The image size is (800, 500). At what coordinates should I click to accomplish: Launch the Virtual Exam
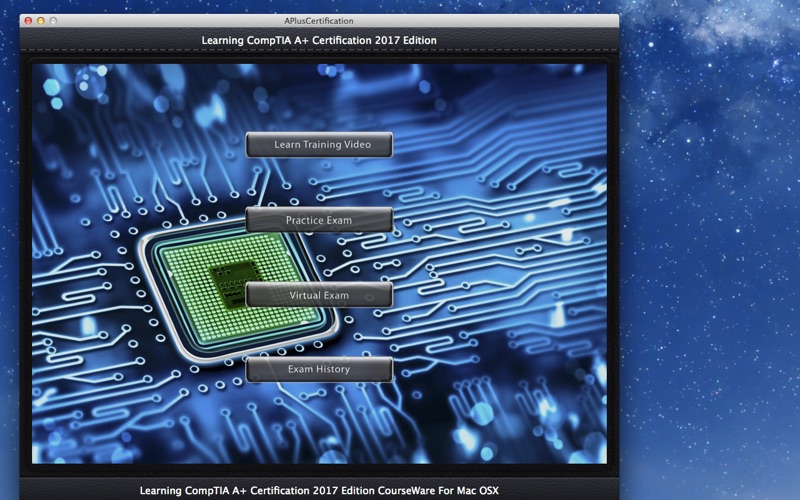tap(319, 295)
